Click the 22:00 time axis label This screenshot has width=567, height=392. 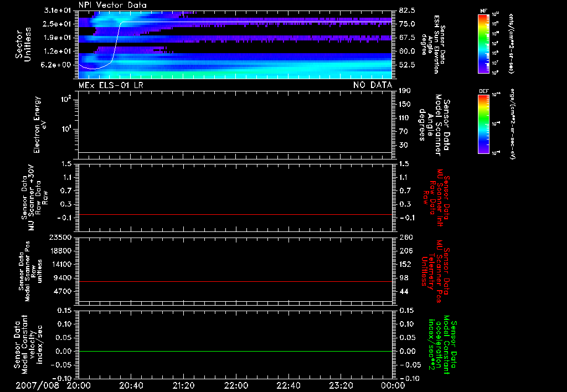coord(236,385)
